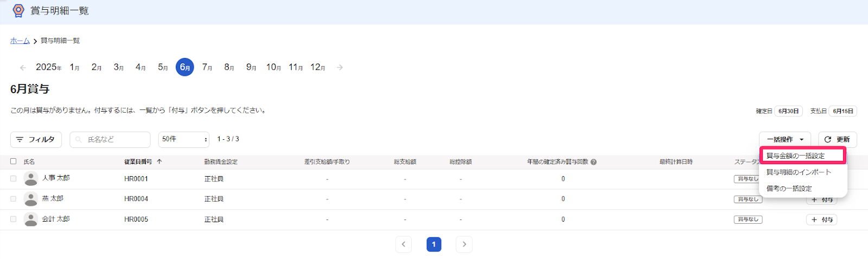Viewport: 868px width, 259px height.
Task: Click employee number HR0001
Action: [x=136, y=179]
